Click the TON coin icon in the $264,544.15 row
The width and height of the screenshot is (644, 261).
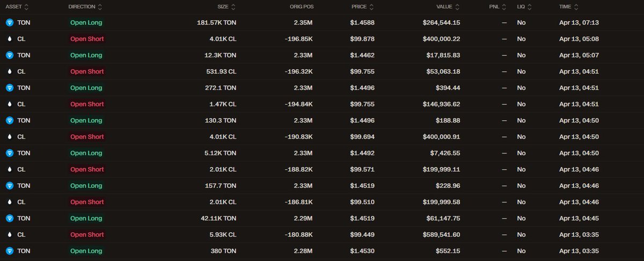tap(9, 23)
